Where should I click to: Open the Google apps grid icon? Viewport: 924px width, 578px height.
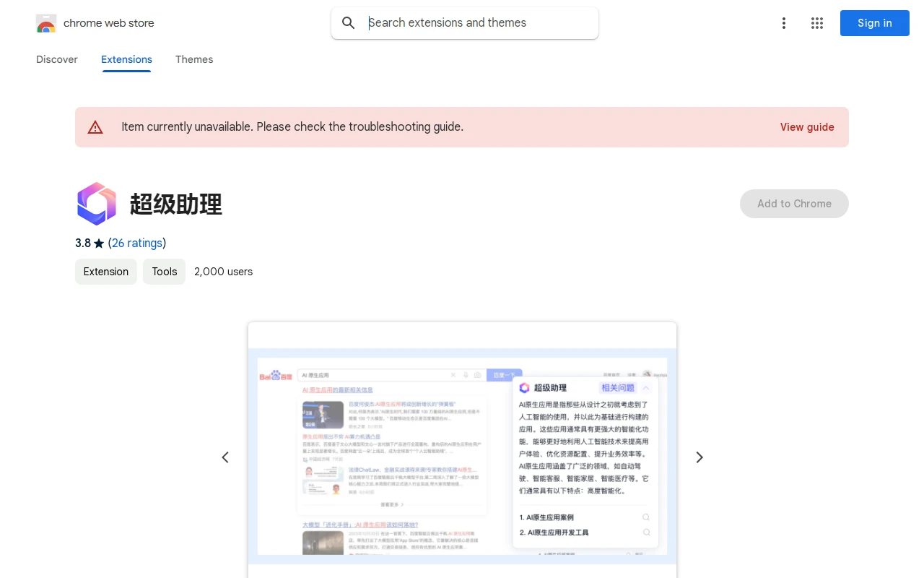816,23
